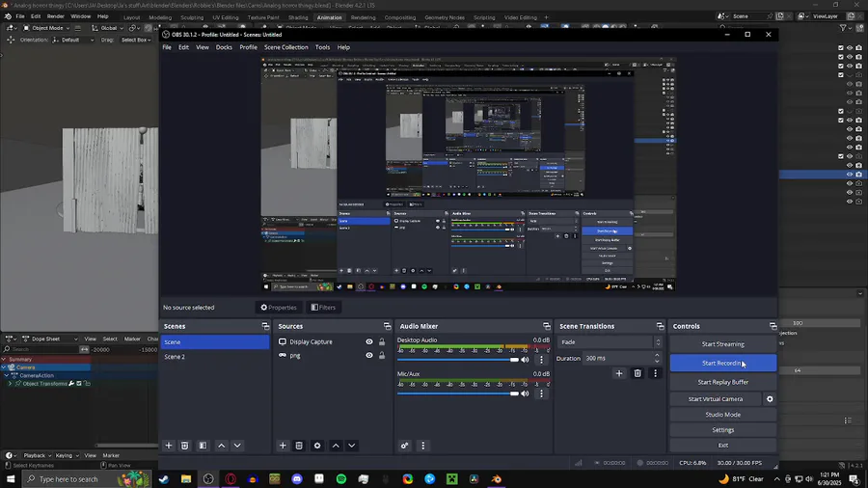The image size is (868, 488).
Task: Remove selected scene with trash icon
Action: click(185, 446)
